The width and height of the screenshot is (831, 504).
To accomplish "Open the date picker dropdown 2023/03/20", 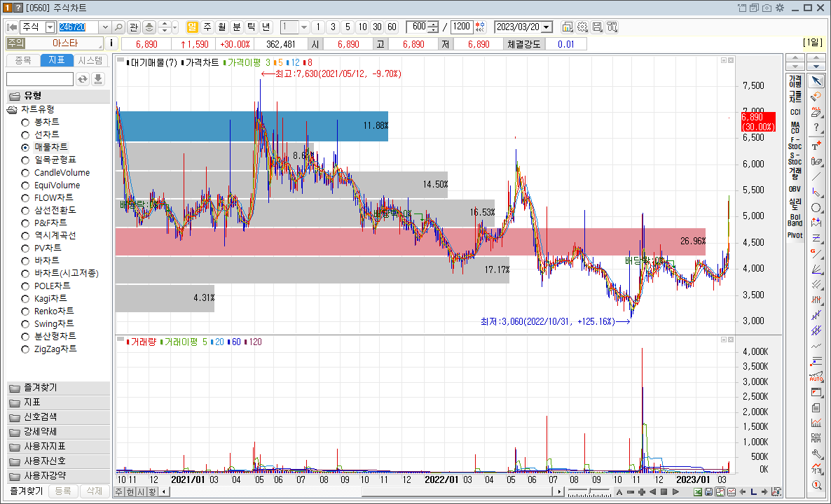I will (547, 27).
